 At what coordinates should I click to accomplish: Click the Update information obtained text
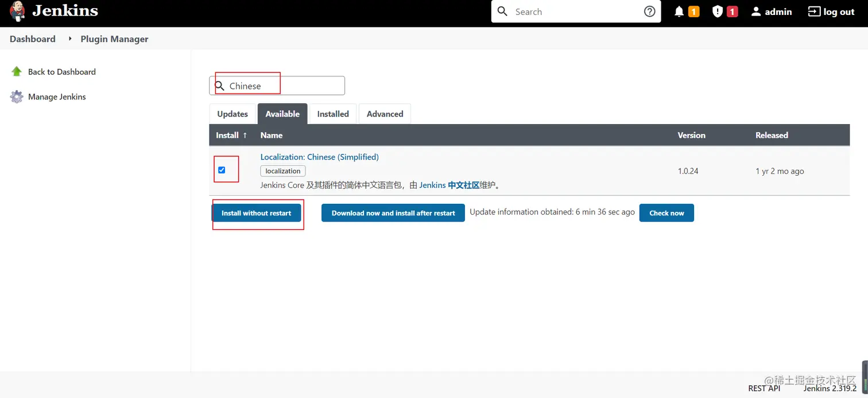point(552,212)
